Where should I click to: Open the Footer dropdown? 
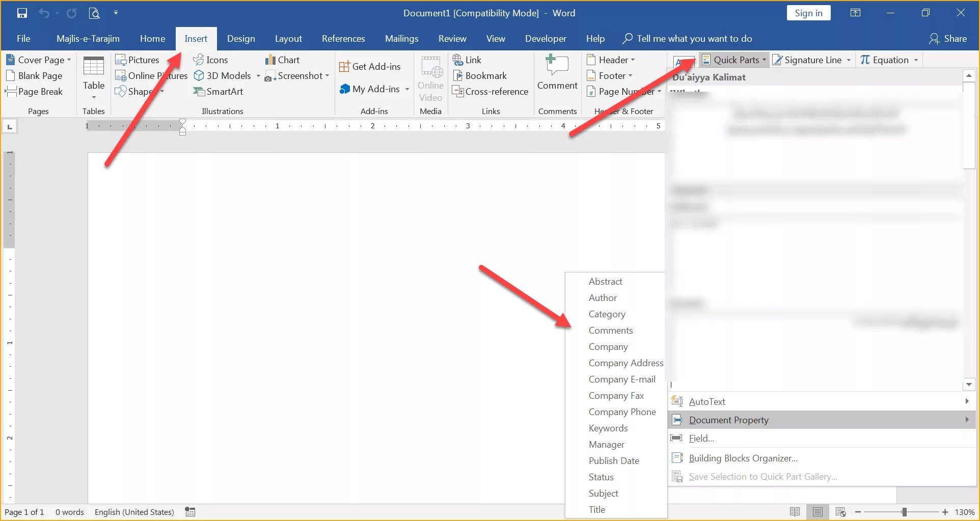[x=610, y=76]
